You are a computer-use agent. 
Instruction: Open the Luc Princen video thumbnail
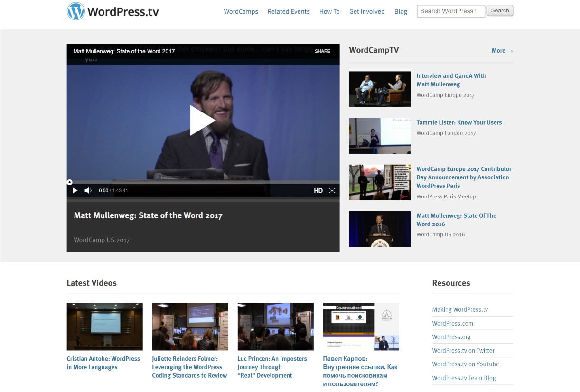tap(275, 326)
